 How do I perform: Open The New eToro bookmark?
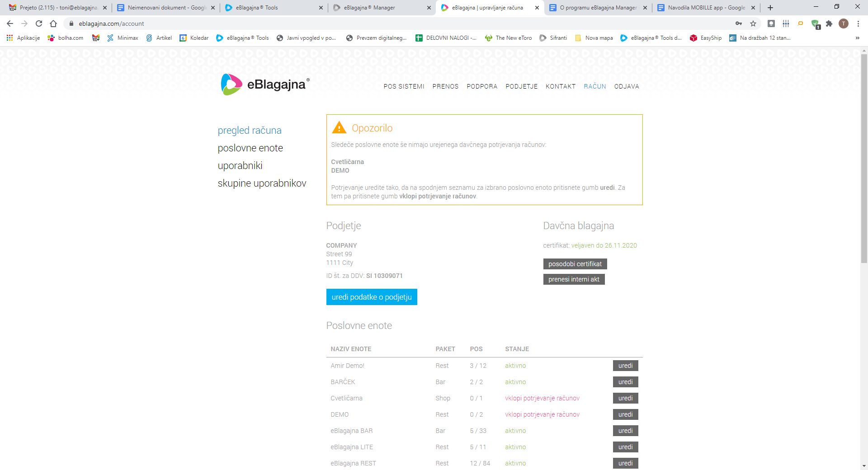tap(509, 38)
